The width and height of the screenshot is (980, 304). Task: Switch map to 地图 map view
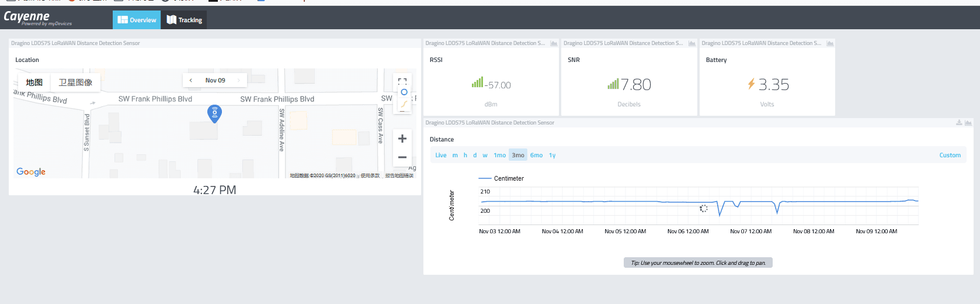(34, 82)
